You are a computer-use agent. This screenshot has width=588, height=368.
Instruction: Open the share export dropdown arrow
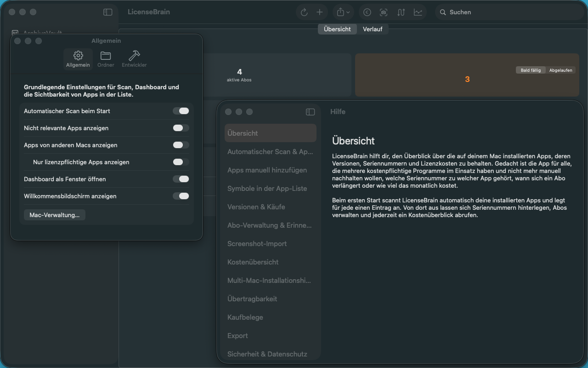[x=348, y=12]
